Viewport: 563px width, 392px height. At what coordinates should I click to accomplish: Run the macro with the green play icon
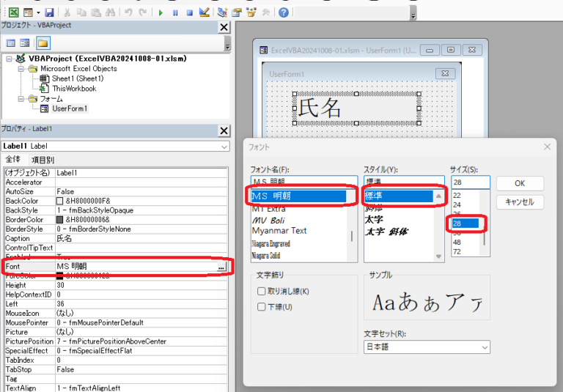pyautogui.click(x=161, y=13)
